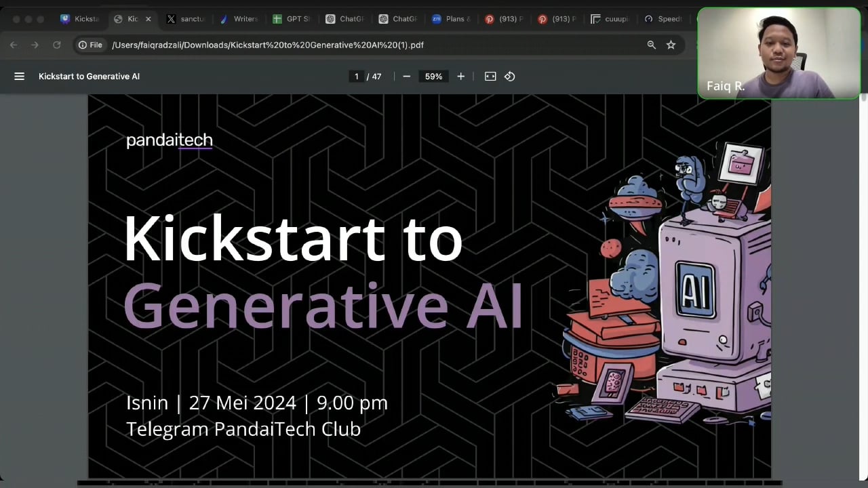Switch to the first Kickstart tab
868x488 pixels.
pyautogui.click(x=80, y=19)
